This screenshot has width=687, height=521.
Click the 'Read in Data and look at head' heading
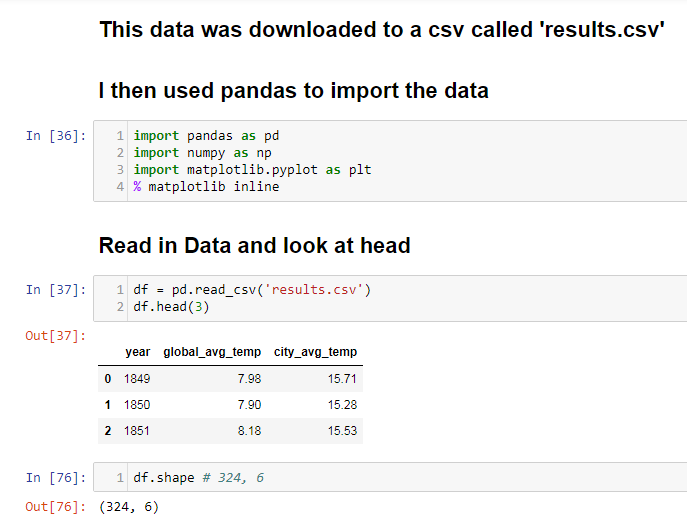[255, 245]
